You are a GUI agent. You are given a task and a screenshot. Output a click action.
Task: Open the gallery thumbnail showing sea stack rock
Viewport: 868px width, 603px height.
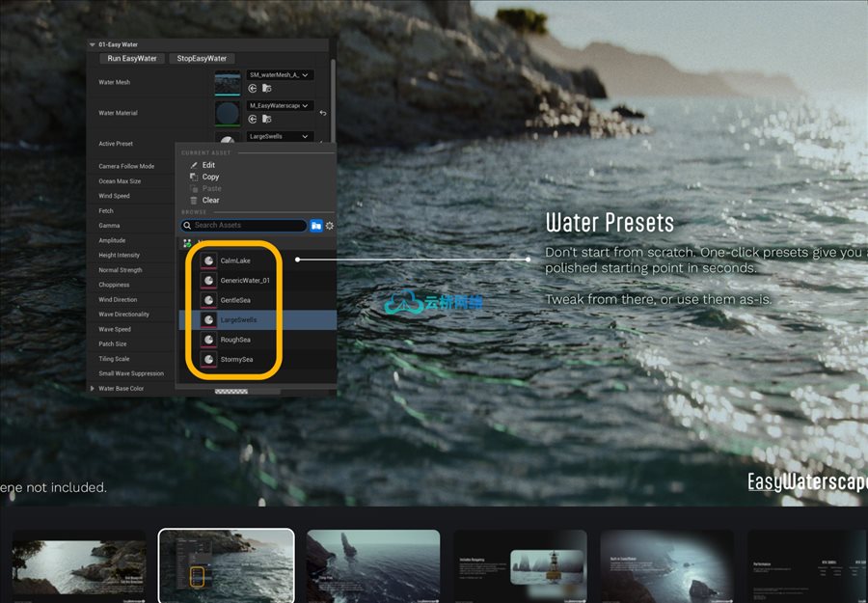point(373,566)
